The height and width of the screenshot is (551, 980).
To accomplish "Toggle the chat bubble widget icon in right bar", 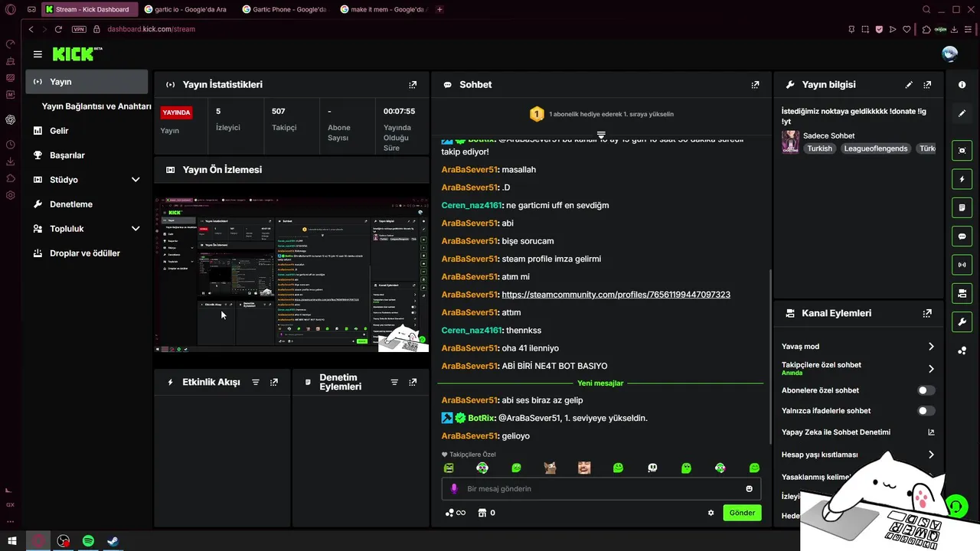I will point(962,236).
